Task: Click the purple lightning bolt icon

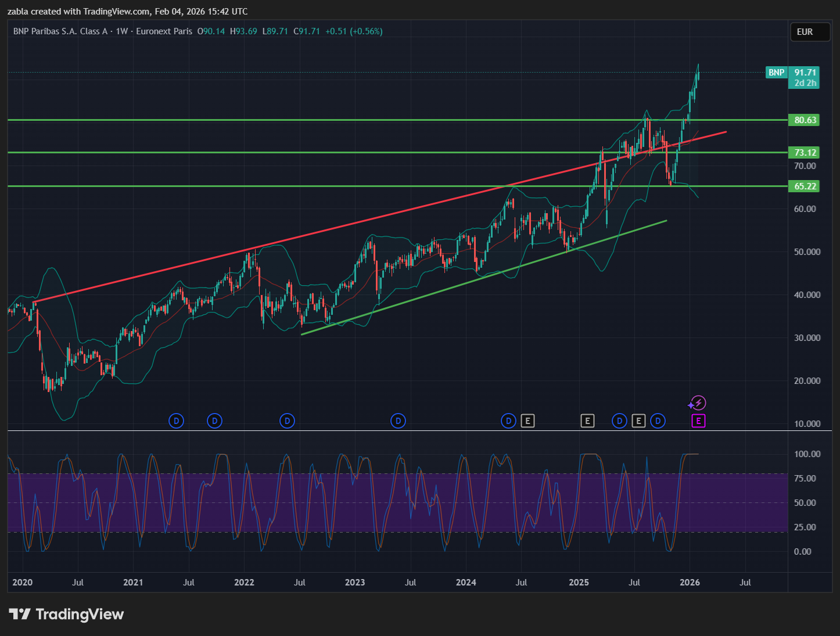Action: (698, 403)
